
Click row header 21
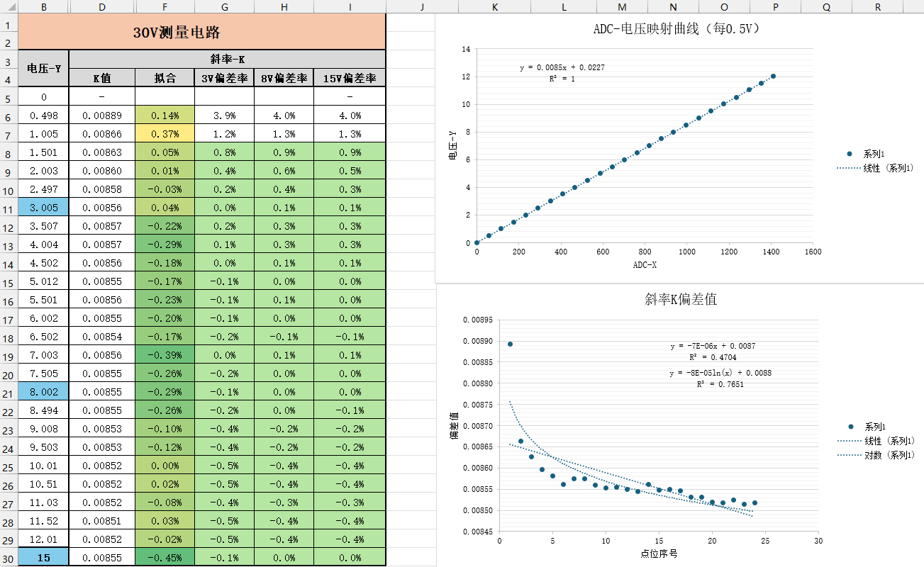pos(9,392)
